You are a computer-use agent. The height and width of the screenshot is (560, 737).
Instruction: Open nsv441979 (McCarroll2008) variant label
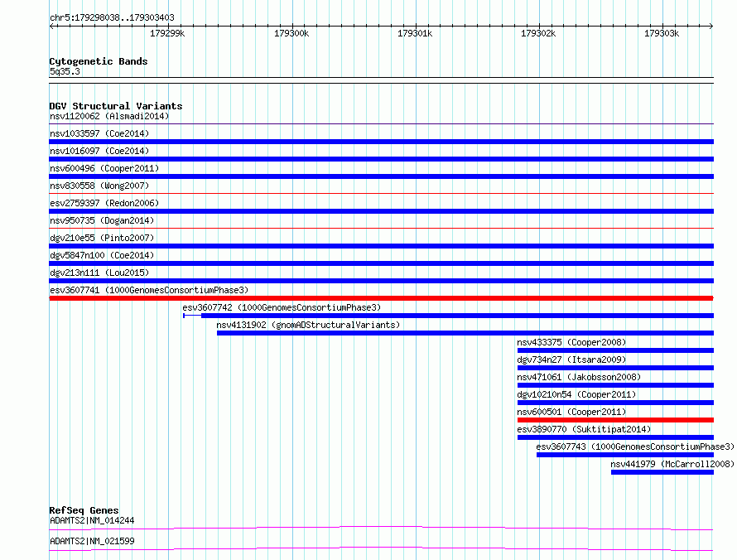(x=672, y=464)
